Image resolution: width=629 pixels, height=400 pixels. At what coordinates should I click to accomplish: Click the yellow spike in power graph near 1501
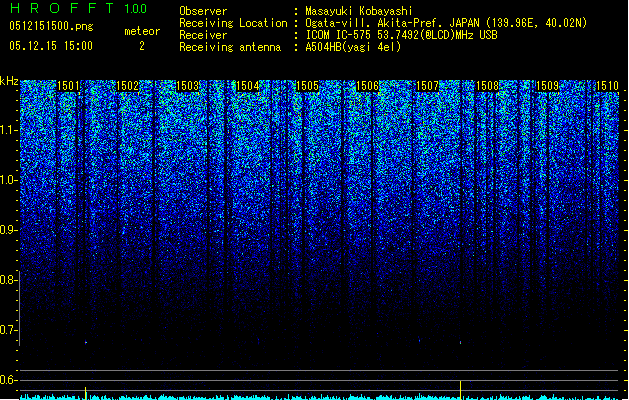click(85, 393)
